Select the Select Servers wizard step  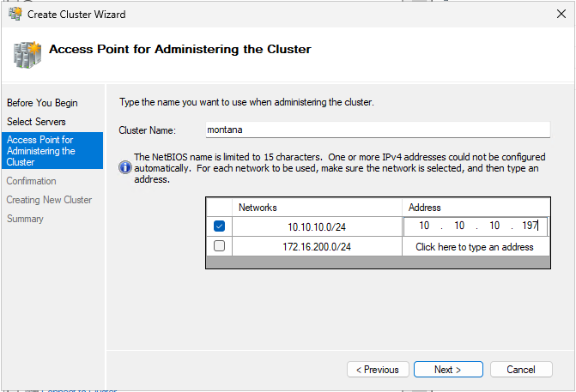(36, 122)
